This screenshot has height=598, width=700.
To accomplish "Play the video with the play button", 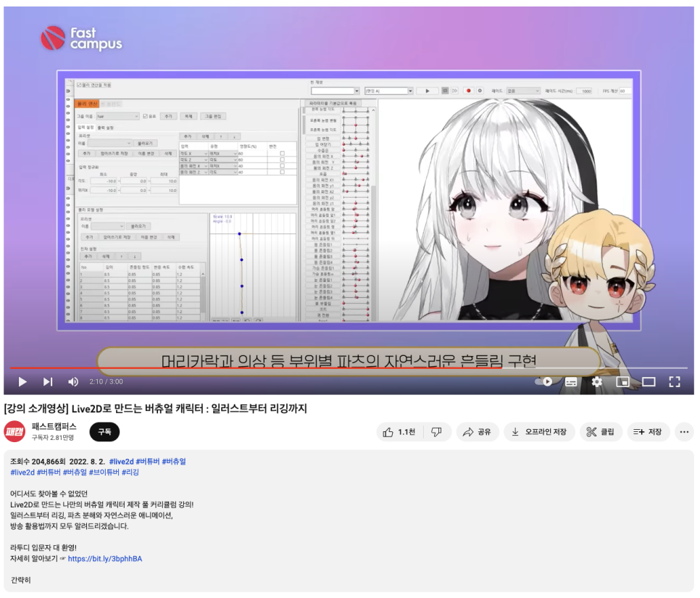I will (x=22, y=383).
